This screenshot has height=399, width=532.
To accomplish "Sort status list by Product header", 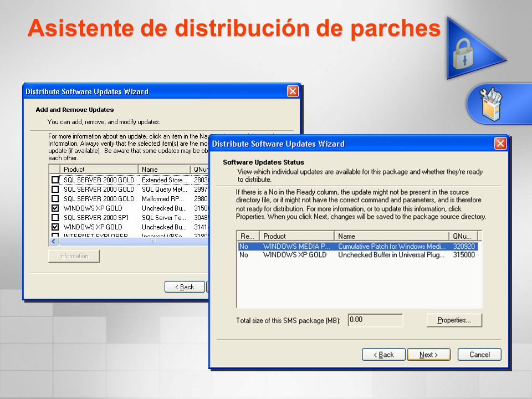I will coord(297,236).
